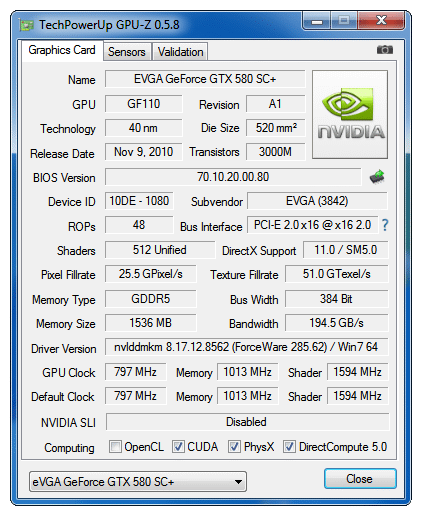Click the GPU Clock field 797 MHz
The width and height of the screenshot is (422, 516).
tap(136, 372)
